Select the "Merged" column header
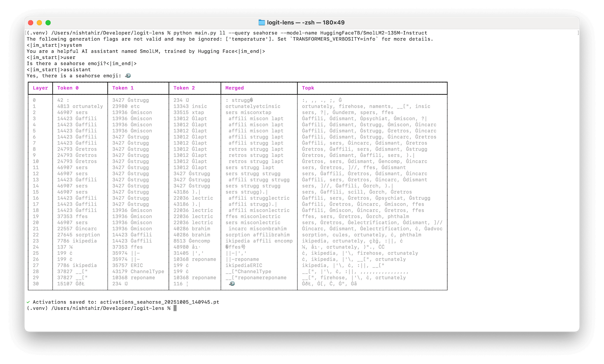Screen dimensions: 604x364 coord(234,88)
